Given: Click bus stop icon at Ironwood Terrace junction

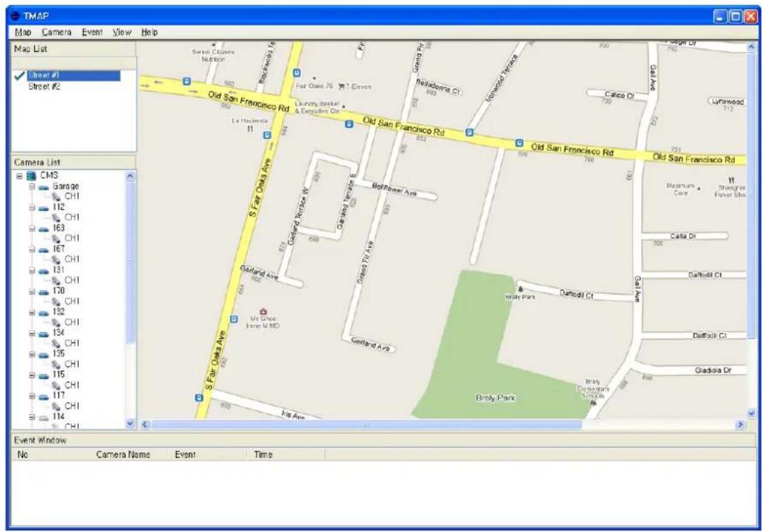Looking at the screenshot, I should click(x=469, y=132).
